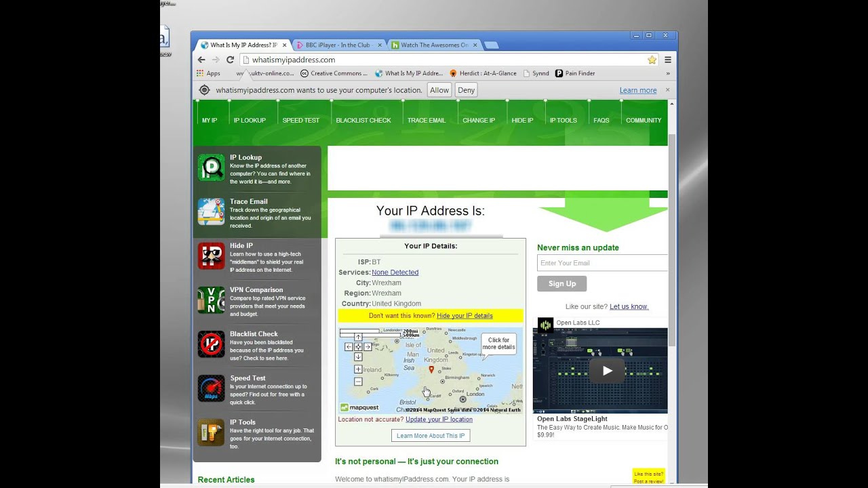This screenshot has height=488, width=868.
Task: Show hidden bookmarks with the chevron
Action: 668,73
